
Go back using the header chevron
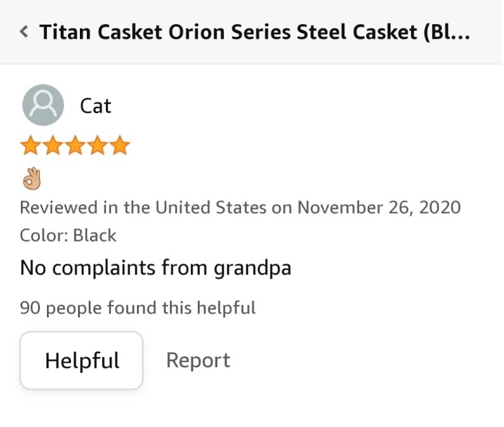[x=24, y=32]
